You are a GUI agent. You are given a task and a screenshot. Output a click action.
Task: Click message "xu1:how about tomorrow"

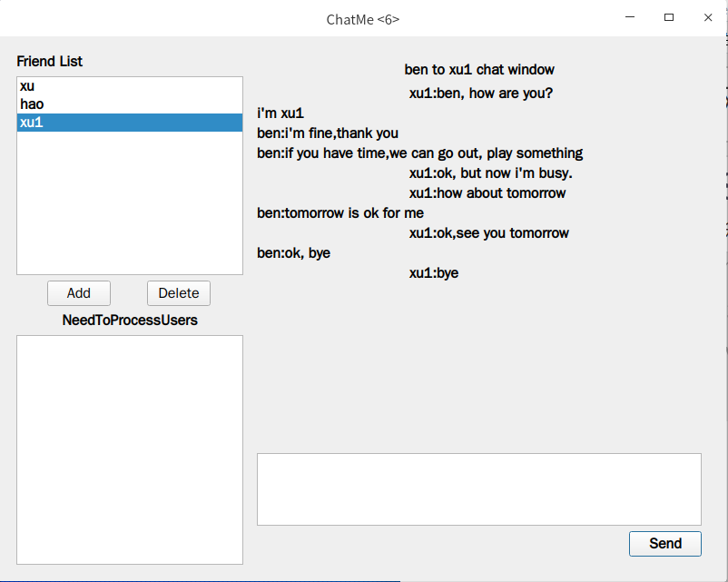tap(487, 193)
